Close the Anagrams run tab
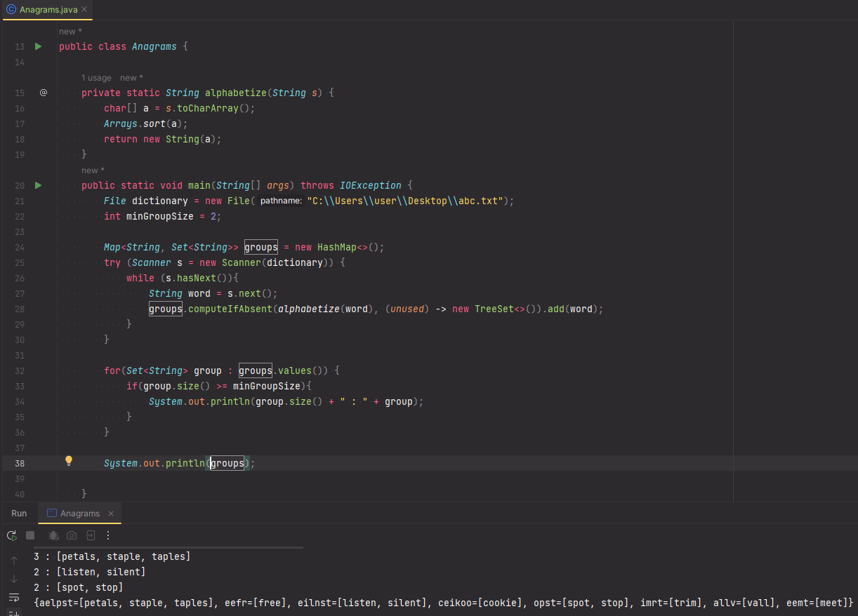Screen dimensions: 858x616 point(110,514)
